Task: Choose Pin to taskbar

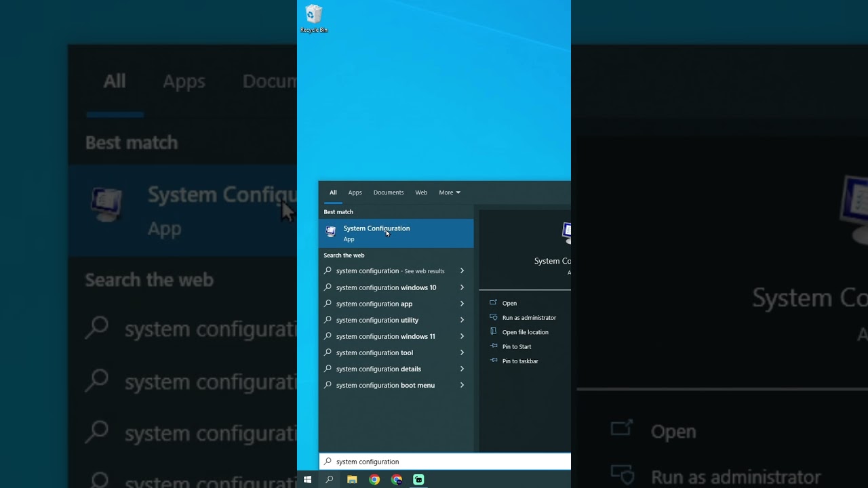Action: (x=520, y=361)
